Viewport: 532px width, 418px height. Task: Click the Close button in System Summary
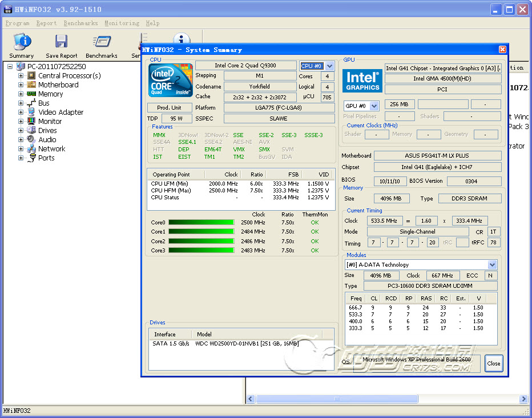pyautogui.click(x=493, y=363)
